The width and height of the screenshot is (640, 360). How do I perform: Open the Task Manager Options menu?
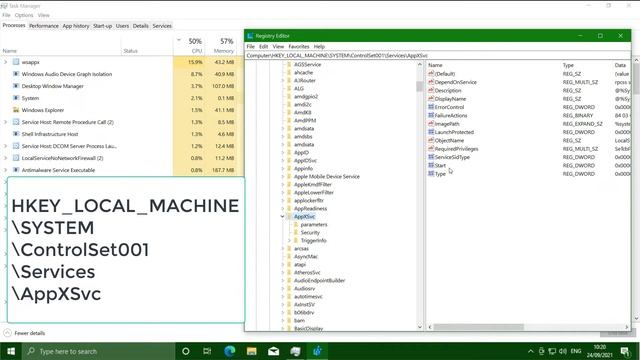point(24,15)
